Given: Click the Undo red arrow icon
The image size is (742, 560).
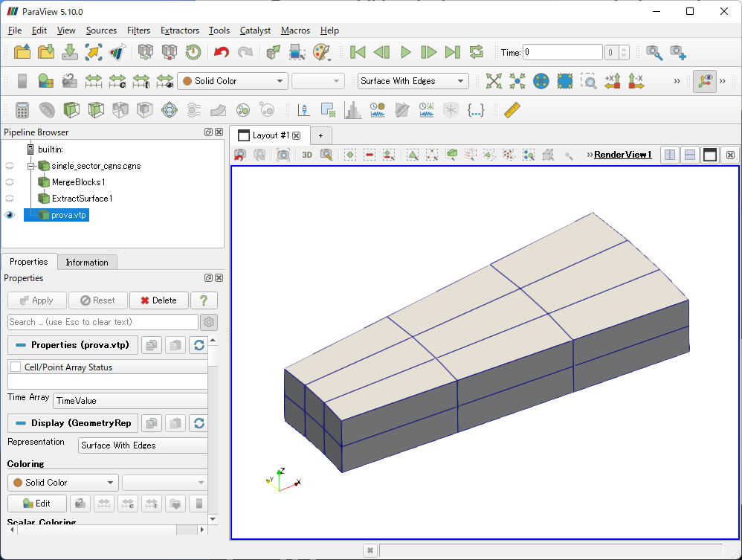Looking at the screenshot, I should coord(221,52).
